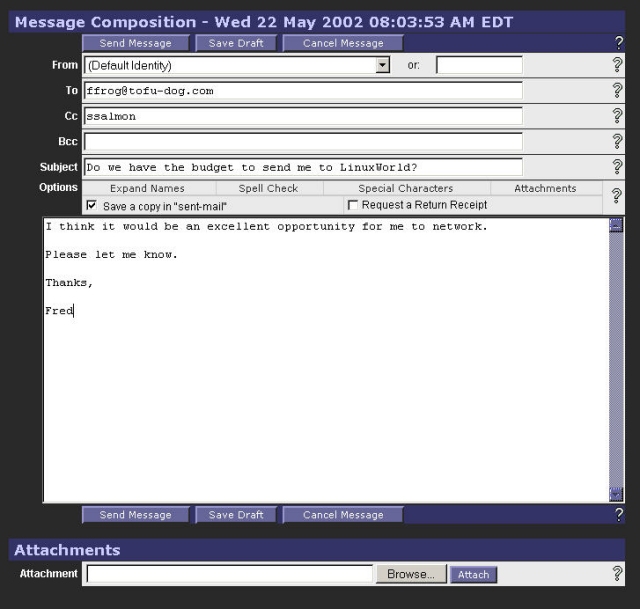The height and width of the screenshot is (609, 640).
Task: Click the bottom Save Draft button
Action: coord(236,515)
